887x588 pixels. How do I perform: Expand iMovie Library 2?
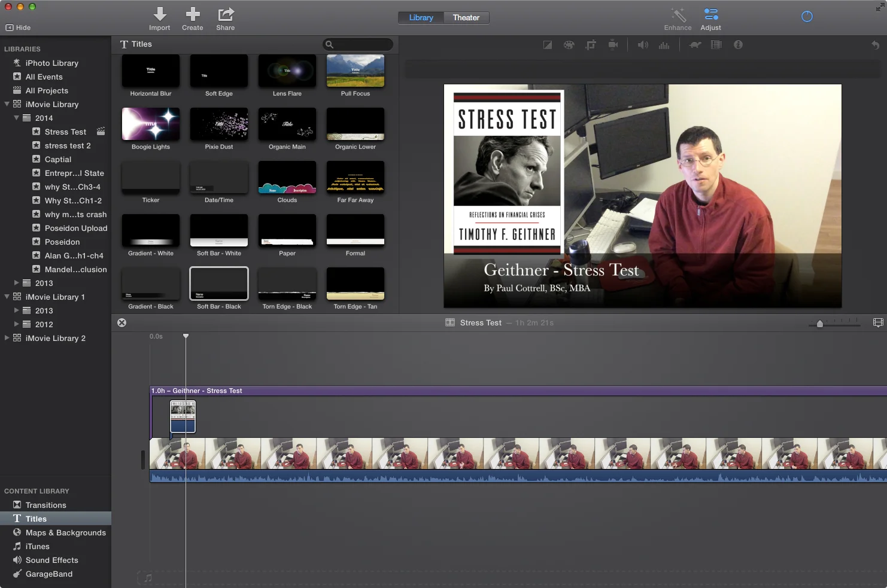click(7, 338)
